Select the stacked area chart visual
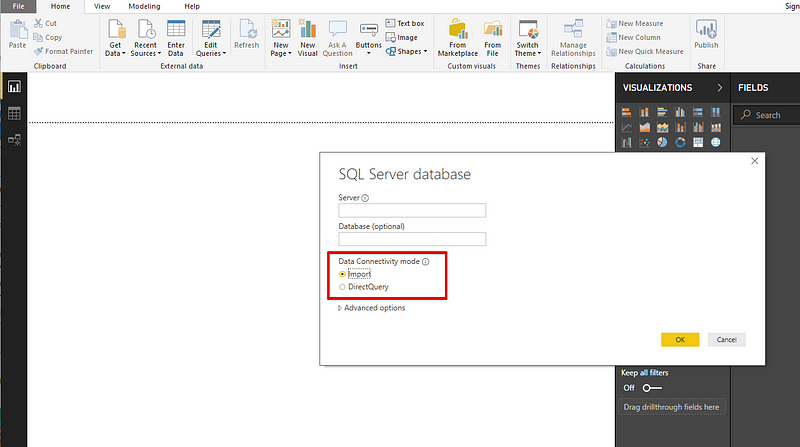Screen dimensions: 800x447 (662, 128)
